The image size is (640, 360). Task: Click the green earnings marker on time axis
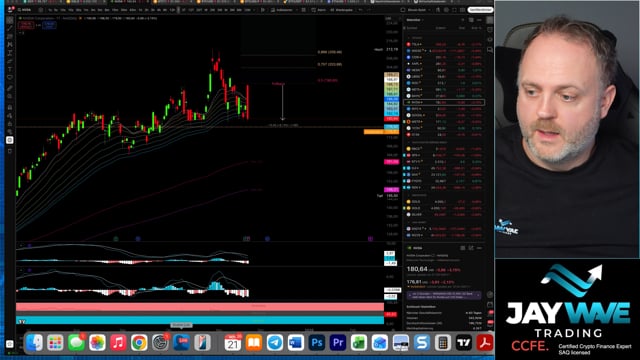[116, 238]
